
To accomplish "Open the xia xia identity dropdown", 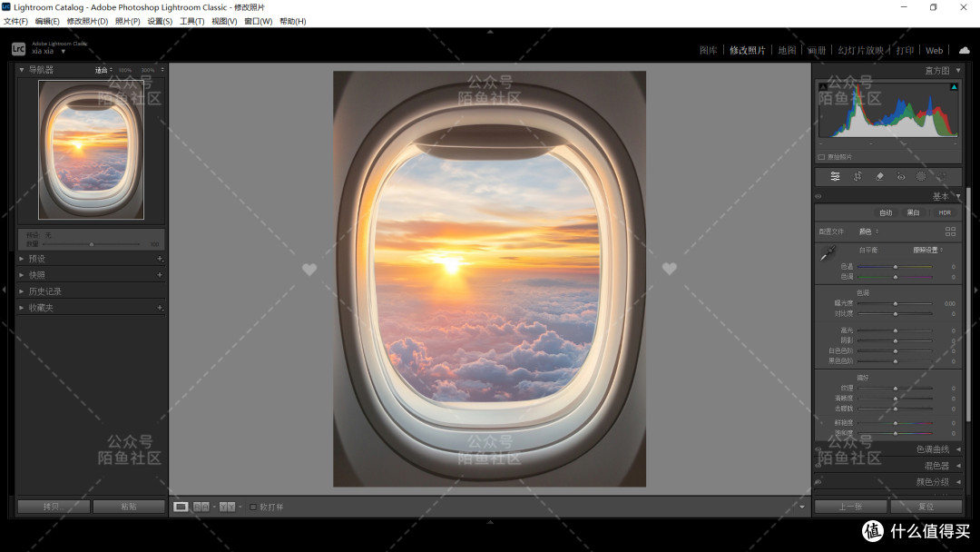I will tap(64, 51).
